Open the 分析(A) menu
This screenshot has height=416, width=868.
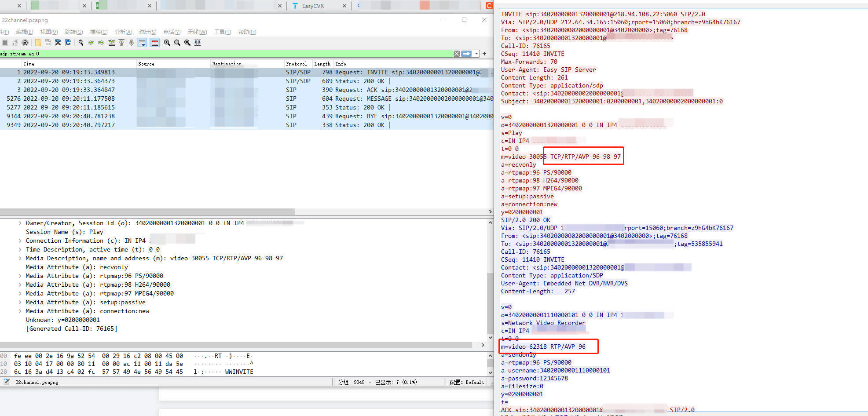coord(123,32)
